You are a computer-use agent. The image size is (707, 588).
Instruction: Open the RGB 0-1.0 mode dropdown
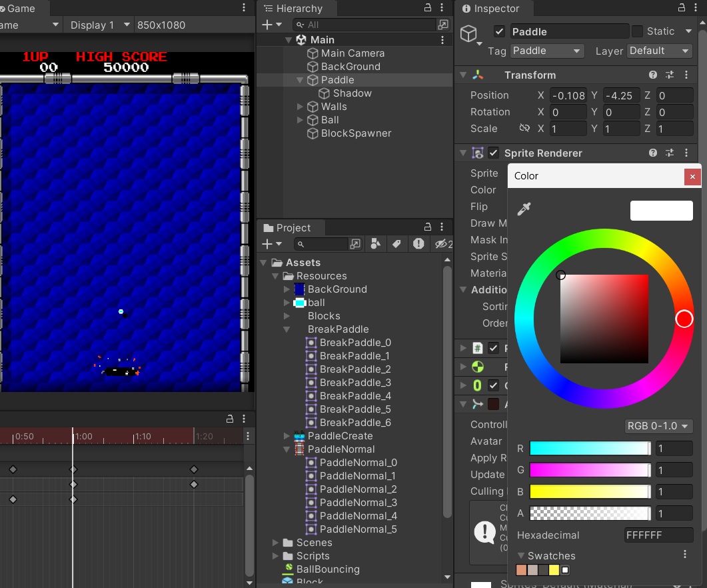tap(658, 425)
